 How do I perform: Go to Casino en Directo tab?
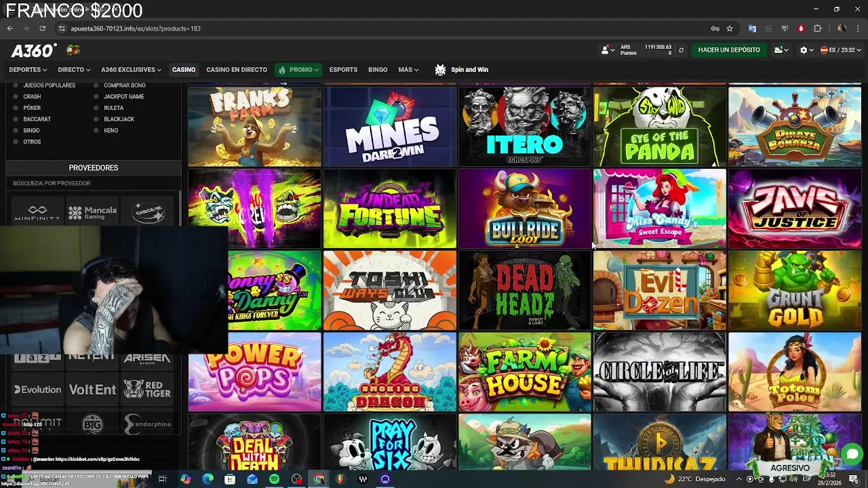pyautogui.click(x=237, y=70)
